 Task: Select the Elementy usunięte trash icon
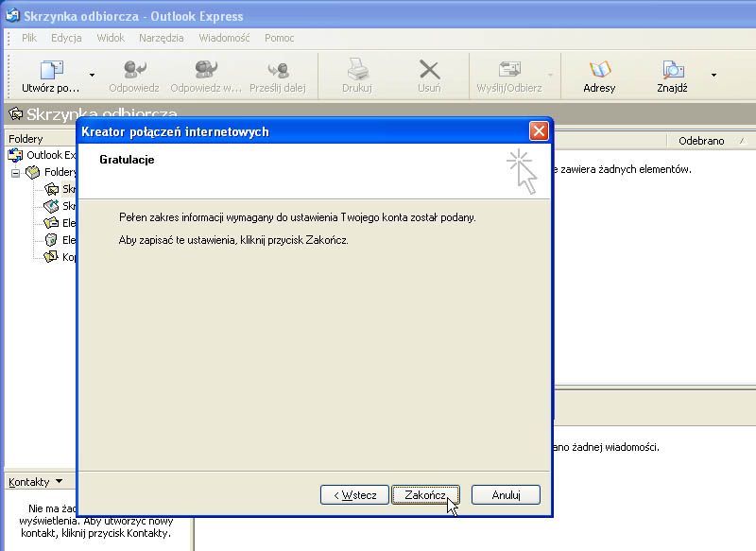[x=51, y=240]
